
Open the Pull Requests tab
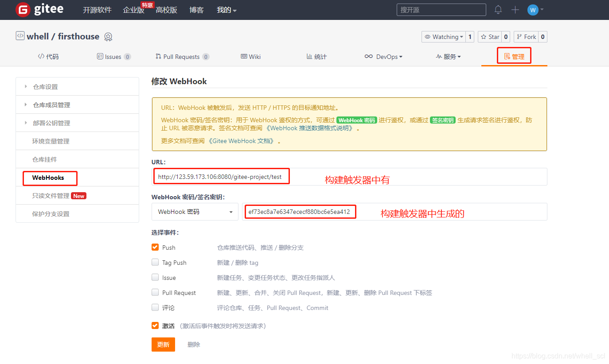182,57
